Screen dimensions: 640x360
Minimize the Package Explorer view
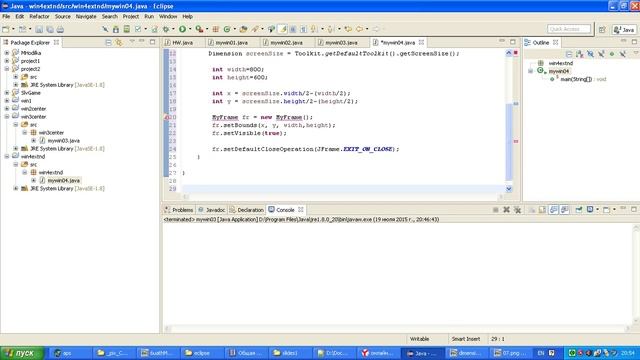coord(142,42)
